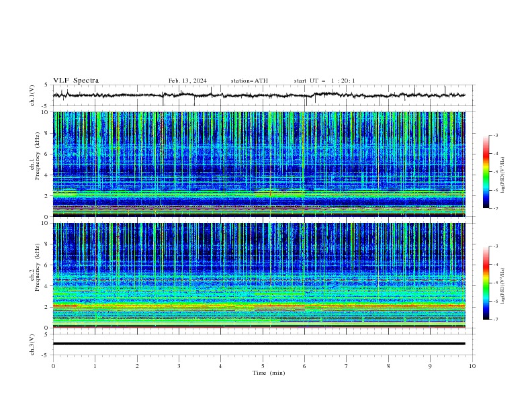Click time-axis tick label "5"
The height and width of the screenshot is (411, 532).
pos(263,366)
